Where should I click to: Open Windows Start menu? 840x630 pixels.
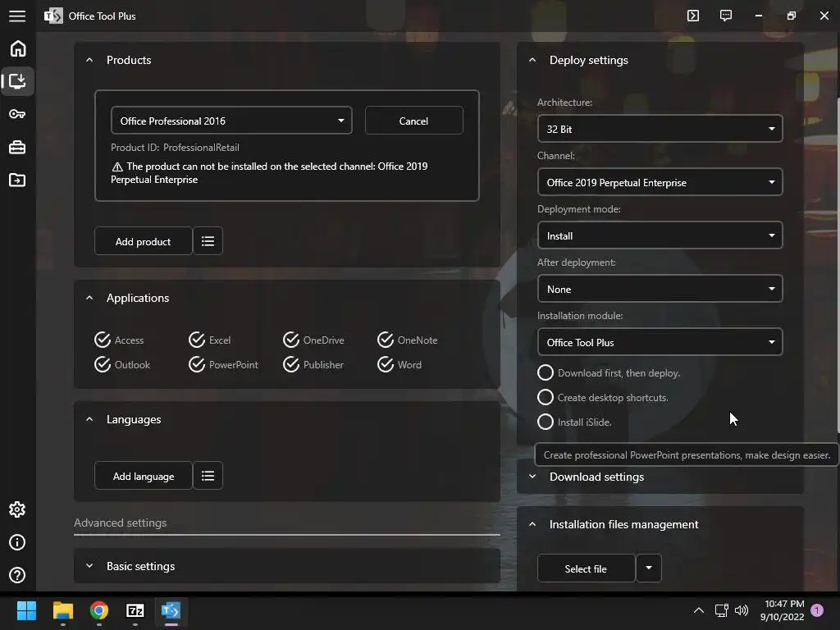click(x=26, y=610)
